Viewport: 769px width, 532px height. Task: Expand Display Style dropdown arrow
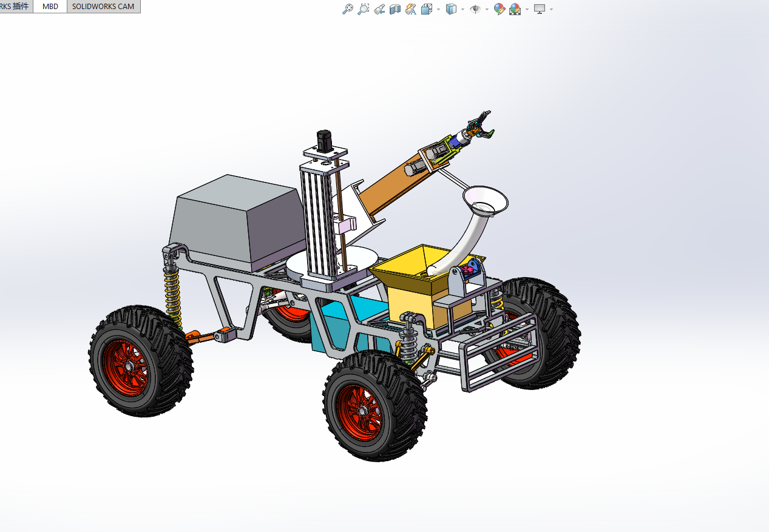462,9
